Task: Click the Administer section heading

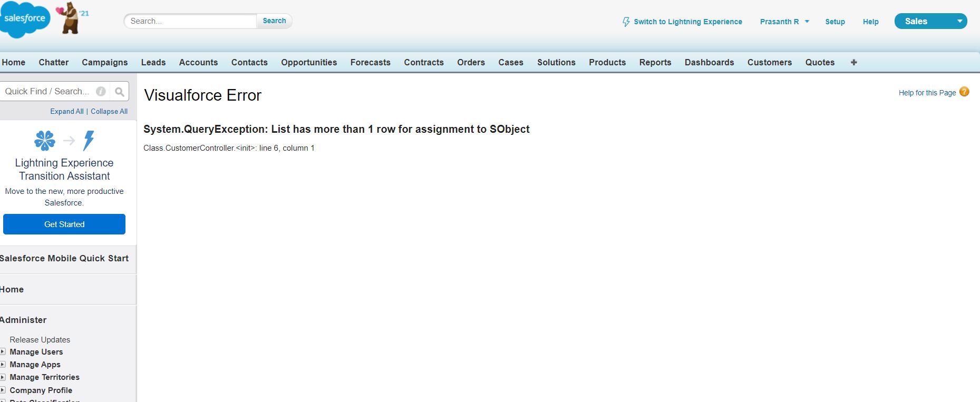Action: 23,320
